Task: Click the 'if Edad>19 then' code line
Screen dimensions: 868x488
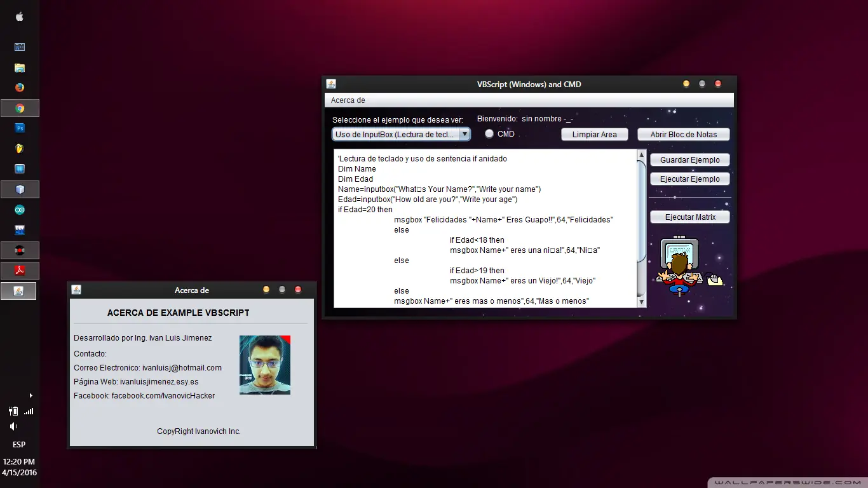Action: click(477, 271)
